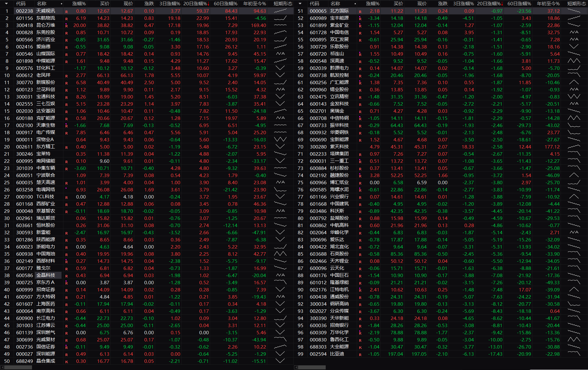Select stock code 603258
The width and height of the screenshot is (588, 370).
(x=25, y=190)
